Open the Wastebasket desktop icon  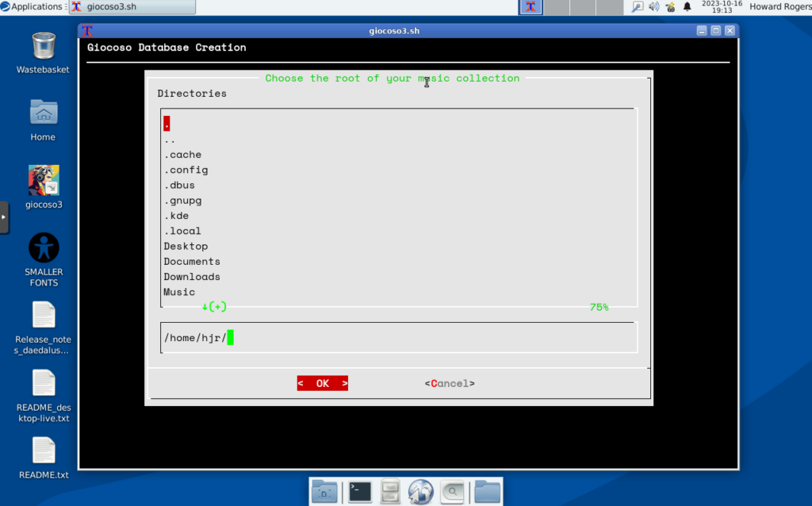tap(44, 45)
